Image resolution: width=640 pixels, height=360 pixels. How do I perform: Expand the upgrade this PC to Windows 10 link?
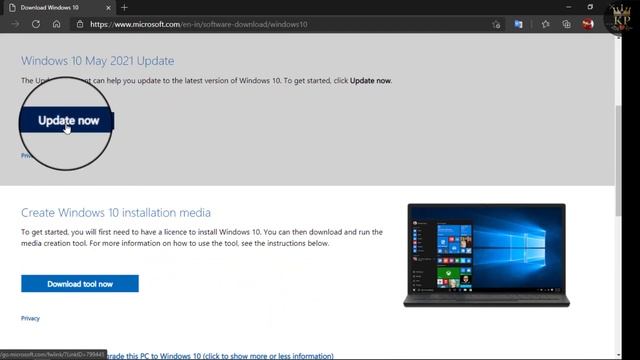(220, 356)
